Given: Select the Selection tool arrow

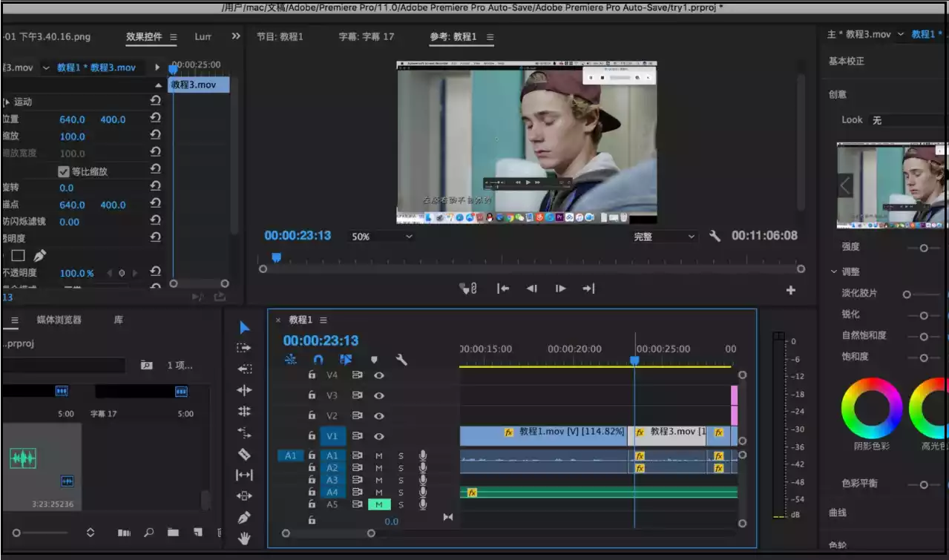Looking at the screenshot, I should (x=245, y=328).
